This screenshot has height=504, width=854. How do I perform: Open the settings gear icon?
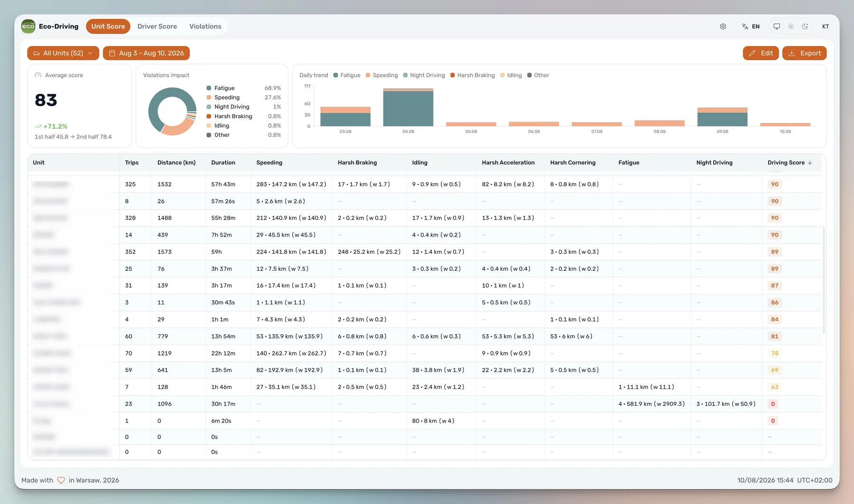(723, 27)
